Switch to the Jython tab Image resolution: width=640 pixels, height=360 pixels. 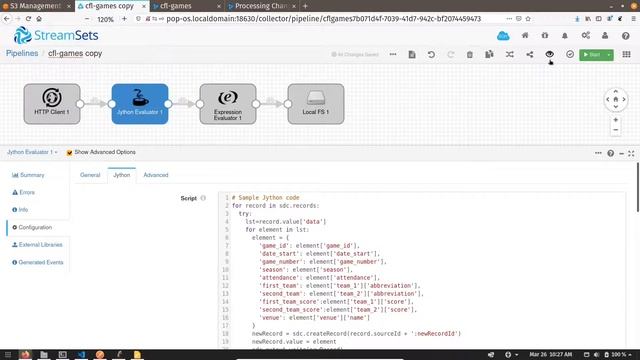(x=122, y=175)
